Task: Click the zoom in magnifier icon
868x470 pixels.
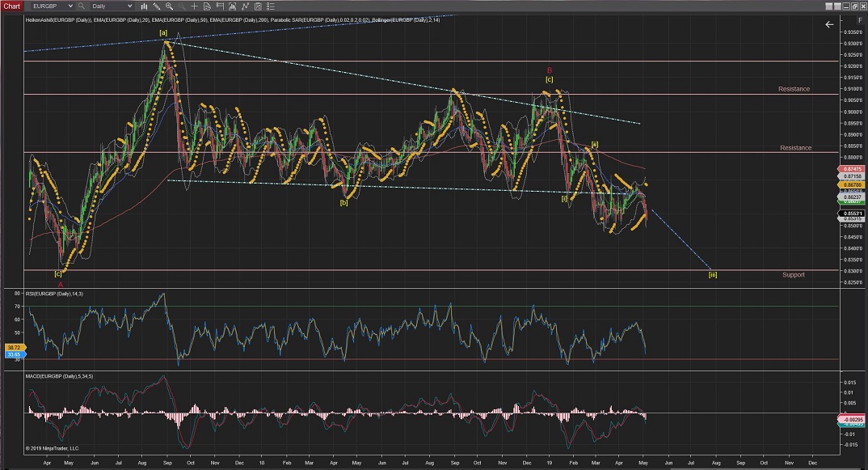Action: 170,6
